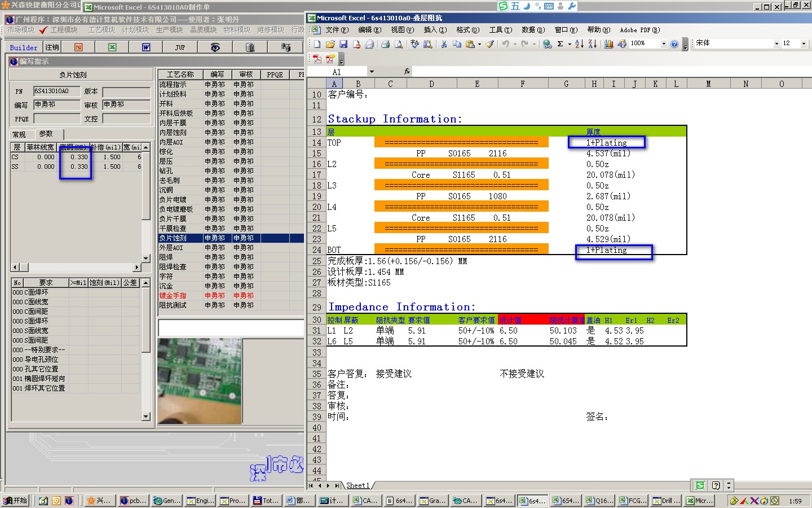812x508 pixels.
Task: Activate the Format Painter brush
Action: pyautogui.click(x=490, y=43)
